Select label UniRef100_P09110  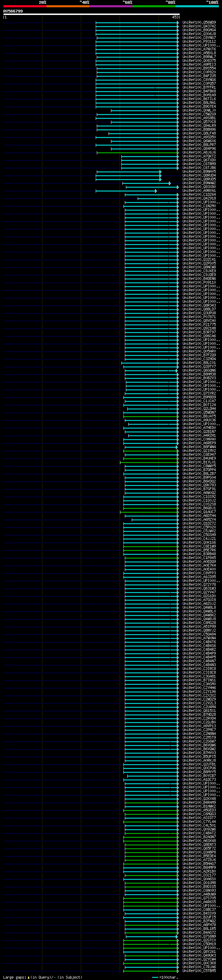(x=199, y=283)
